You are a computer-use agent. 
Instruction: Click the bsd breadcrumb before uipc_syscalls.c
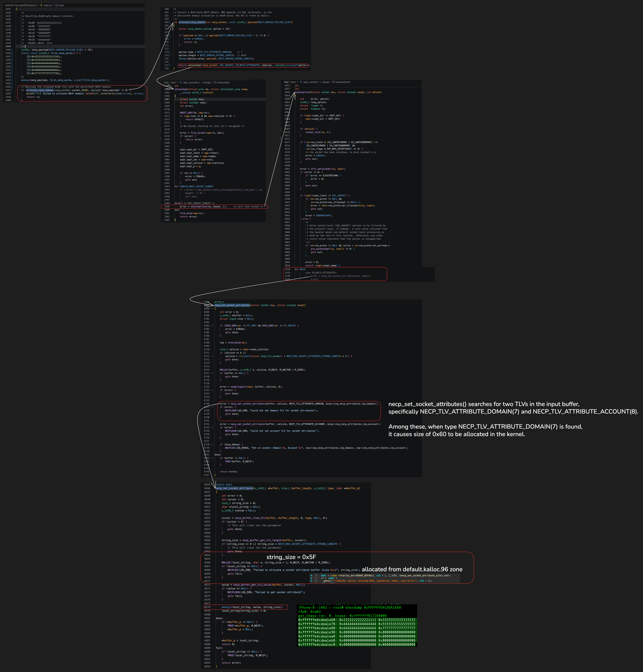(x=166, y=83)
